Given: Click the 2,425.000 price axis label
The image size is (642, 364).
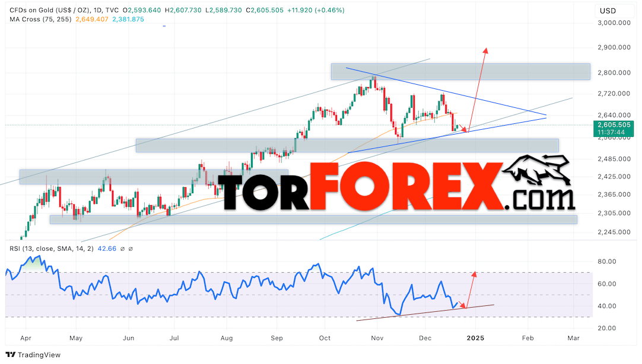Looking at the screenshot, I should (614, 177).
